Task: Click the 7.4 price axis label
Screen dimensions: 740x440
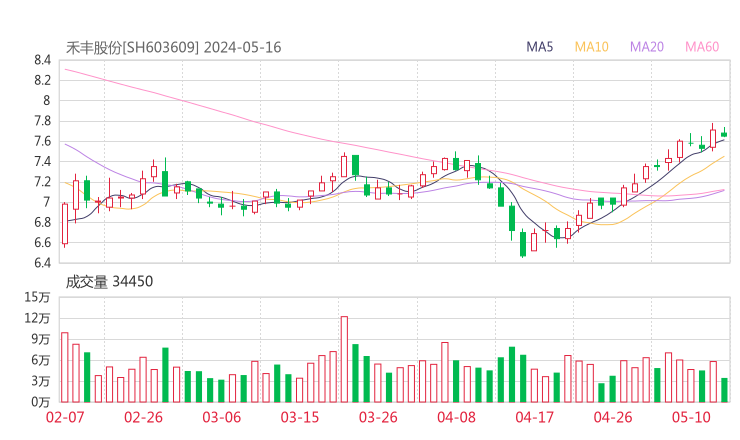Action: pyautogui.click(x=42, y=161)
